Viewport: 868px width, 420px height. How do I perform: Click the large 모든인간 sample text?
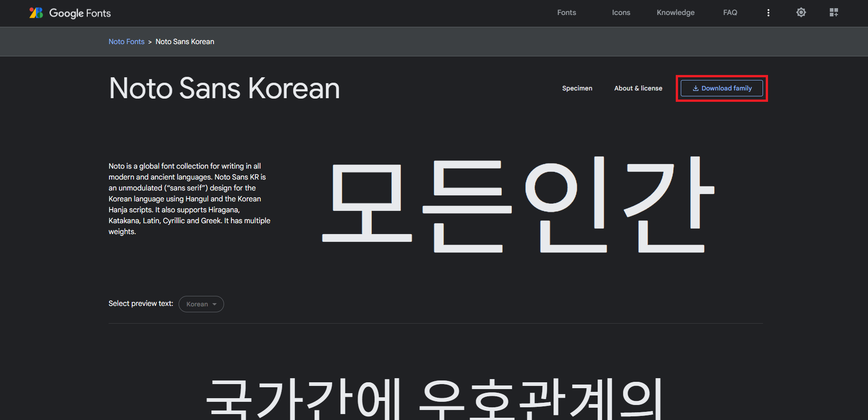point(518,204)
